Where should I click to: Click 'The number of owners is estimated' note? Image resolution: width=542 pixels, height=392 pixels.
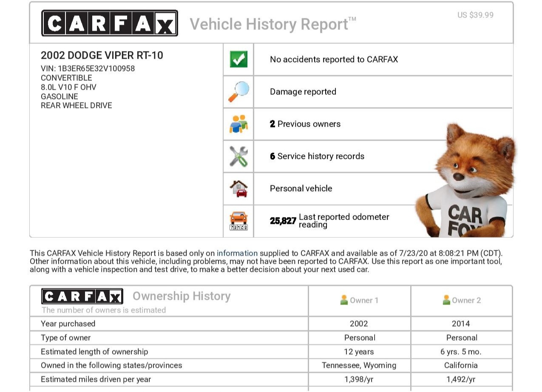pos(104,310)
